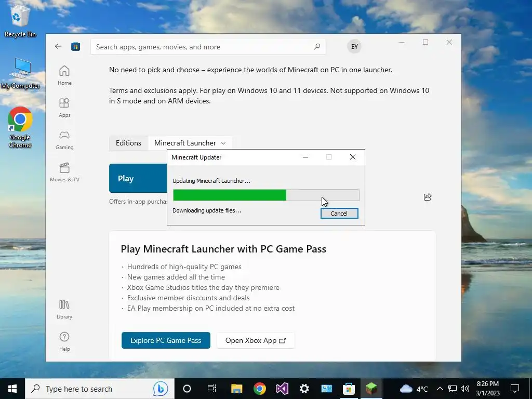532x399 pixels.
Task: Open Home in Store sidebar
Action: 64,75
